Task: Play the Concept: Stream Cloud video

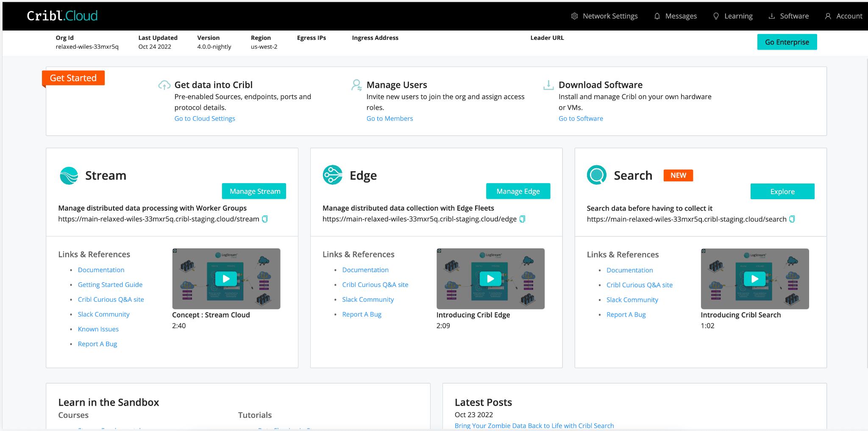Action: [x=226, y=279]
